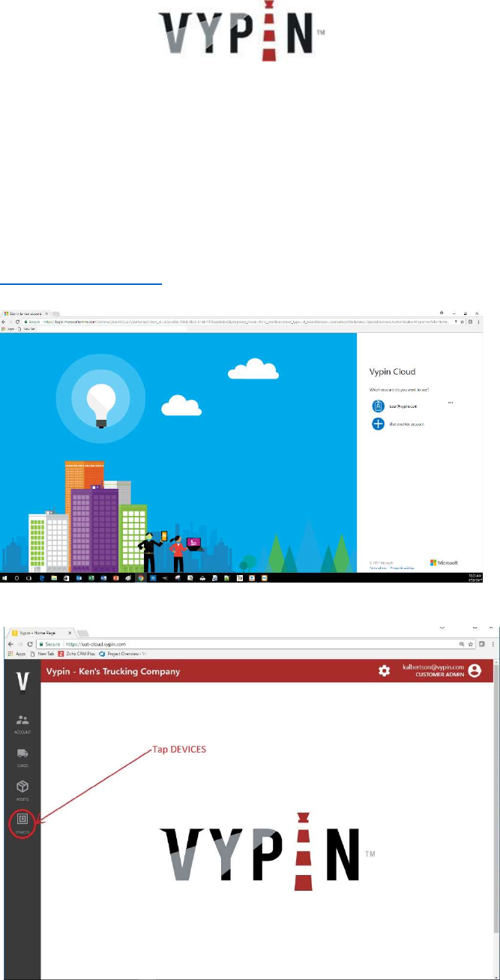The height and width of the screenshot is (980, 500).
Task: Open the Windows Start button on the taskbar
Action: coord(5,578)
